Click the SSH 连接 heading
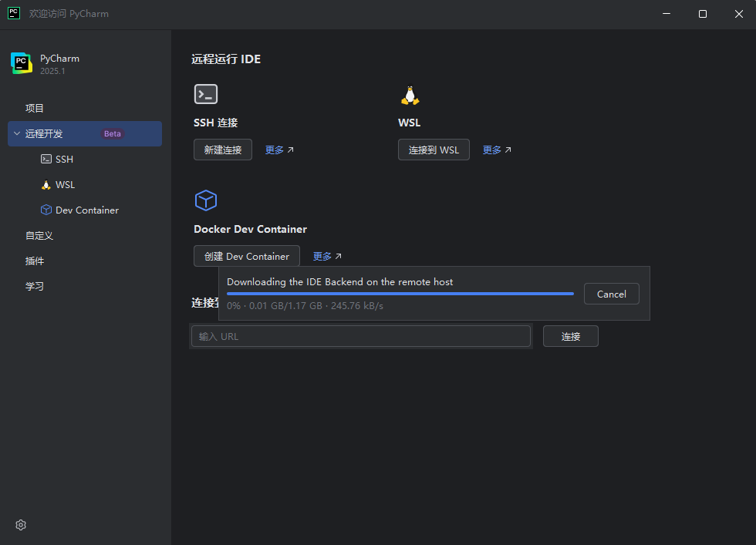This screenshot has height=545, width=756. (x=215, y=123)
